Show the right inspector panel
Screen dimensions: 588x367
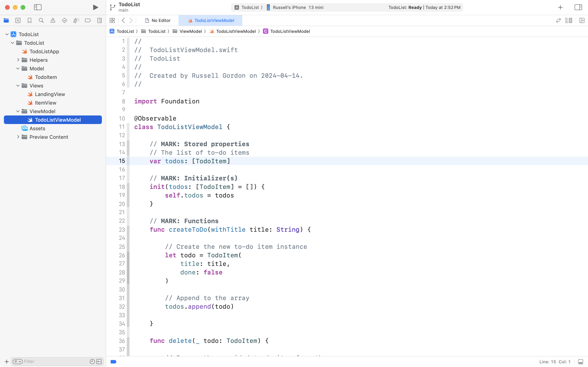point(578,7)
